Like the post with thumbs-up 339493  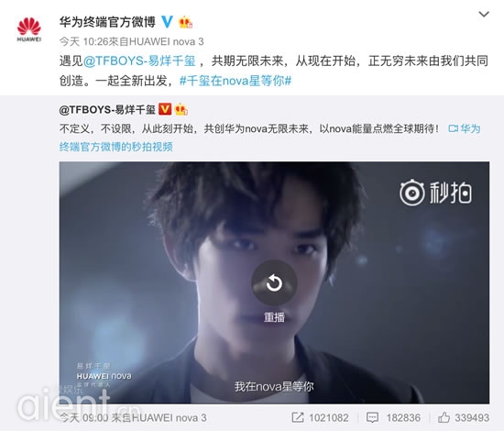point(463,417)
